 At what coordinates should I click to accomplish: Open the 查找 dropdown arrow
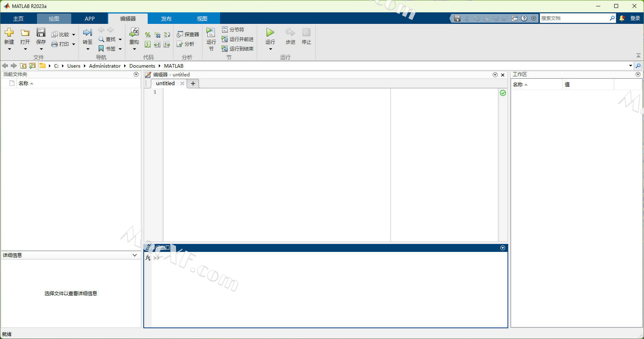[x=120, y=39]
